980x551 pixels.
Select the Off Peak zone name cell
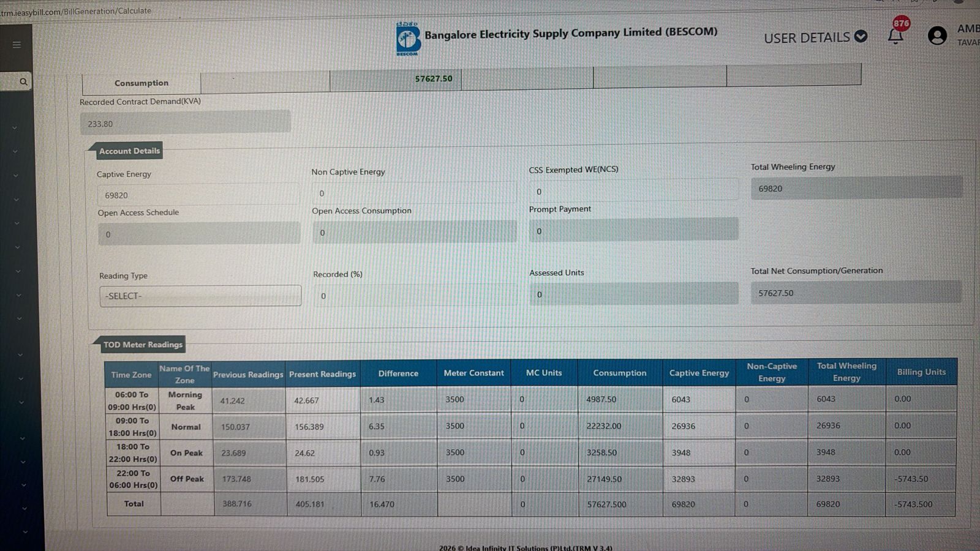pyautogui.click(x=187, y=479)
